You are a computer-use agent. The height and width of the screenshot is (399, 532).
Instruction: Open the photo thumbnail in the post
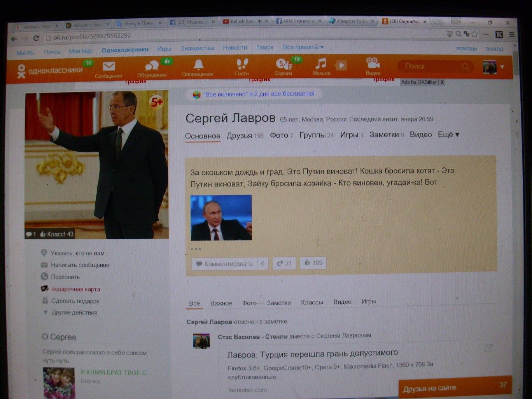(x=221, y=218)
